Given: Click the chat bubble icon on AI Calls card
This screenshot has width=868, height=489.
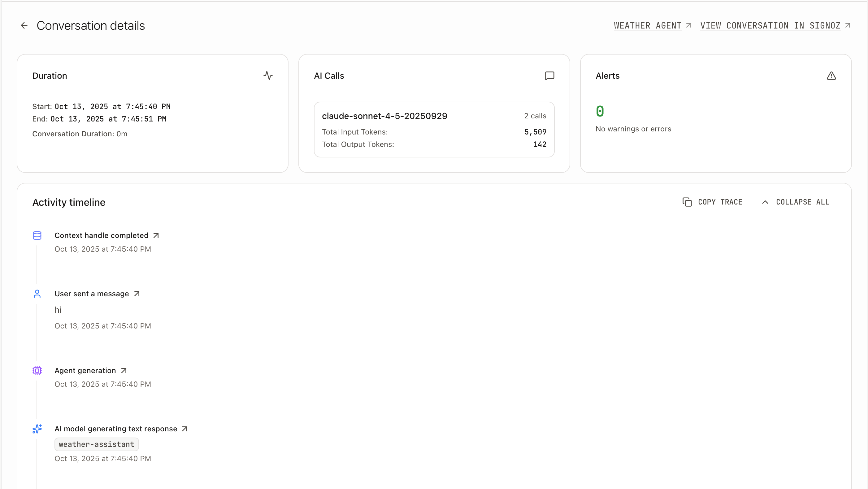Looking at the screenshot, I should pos(549,76).
